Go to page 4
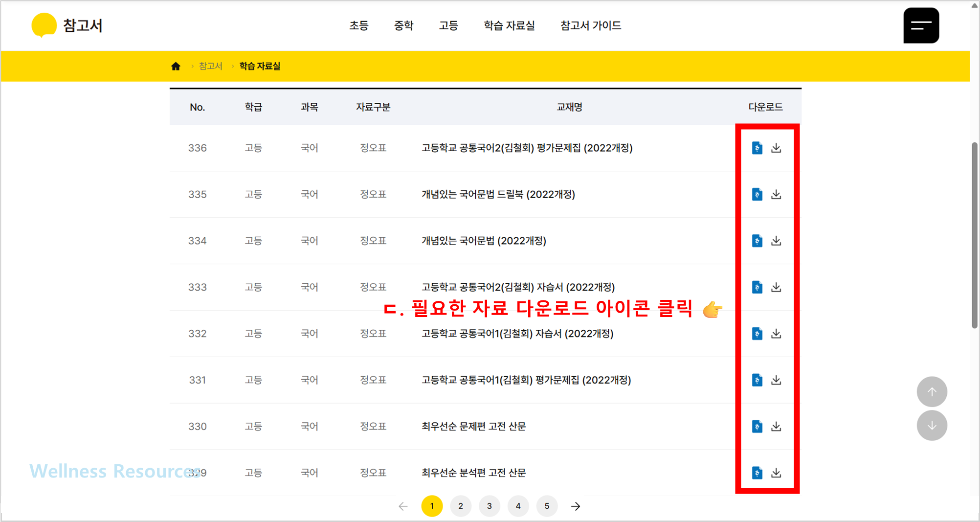Viewport: 980px width, 522px height. [x=518, y=506]
